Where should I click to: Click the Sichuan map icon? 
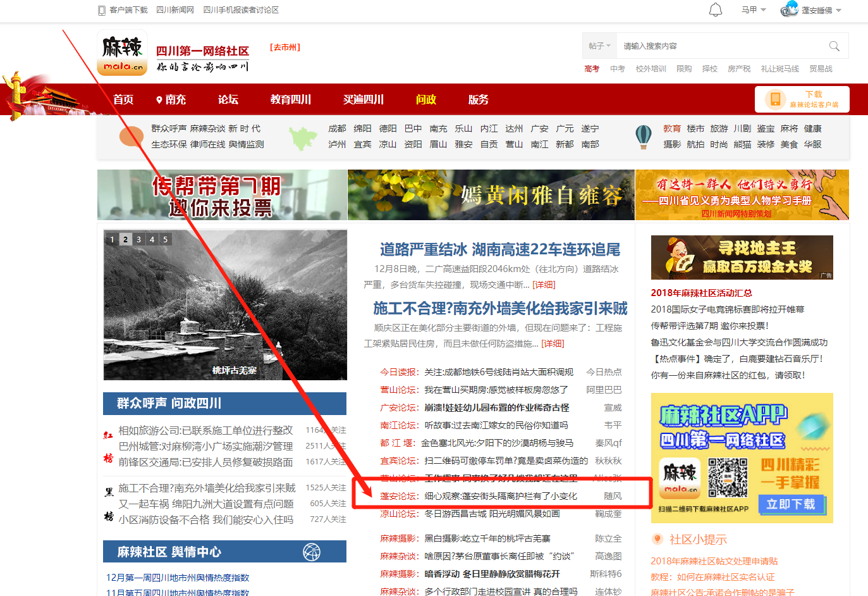(x=302, y=137)
